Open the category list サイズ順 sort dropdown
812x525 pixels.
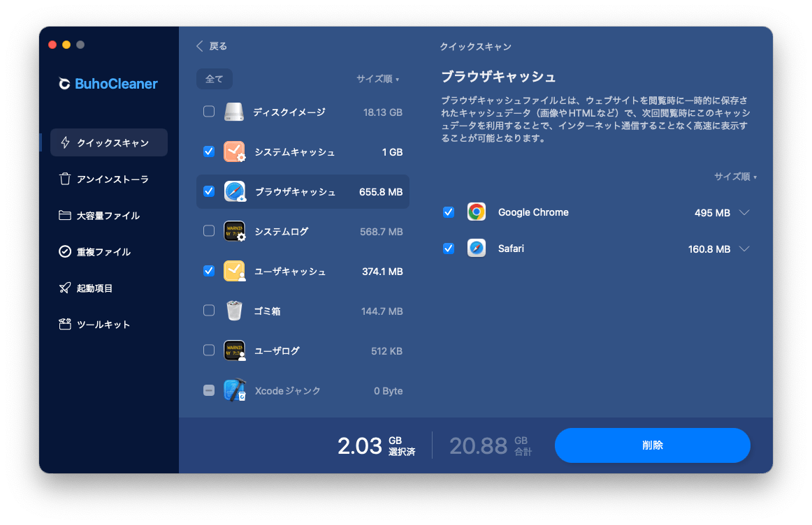point(377,79)
